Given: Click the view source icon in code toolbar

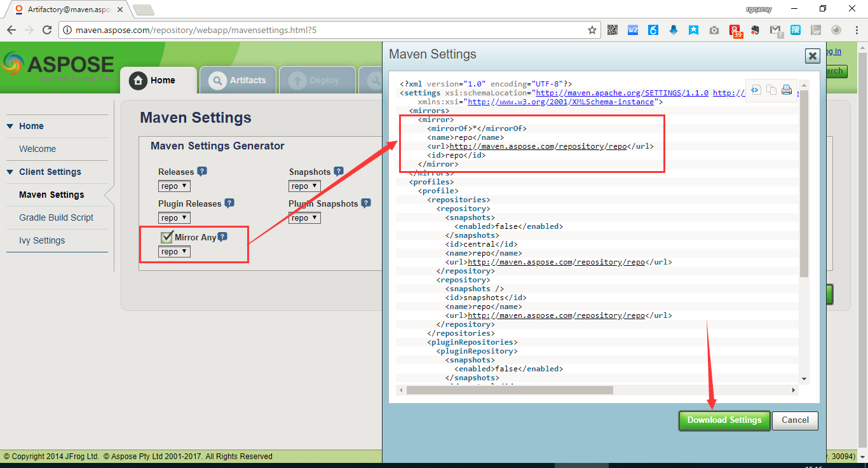Looking at the screenshot, I should (x=756, y=90).
